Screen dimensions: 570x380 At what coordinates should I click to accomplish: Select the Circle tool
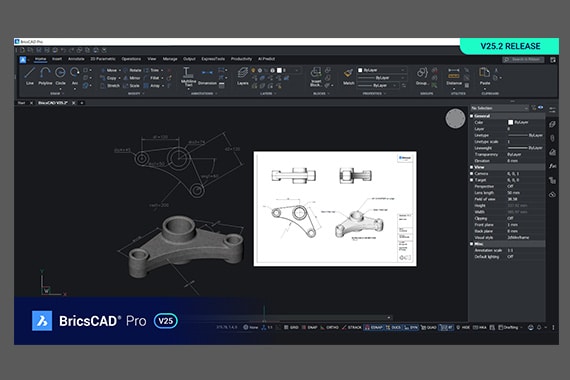click(x=60, y=76)
